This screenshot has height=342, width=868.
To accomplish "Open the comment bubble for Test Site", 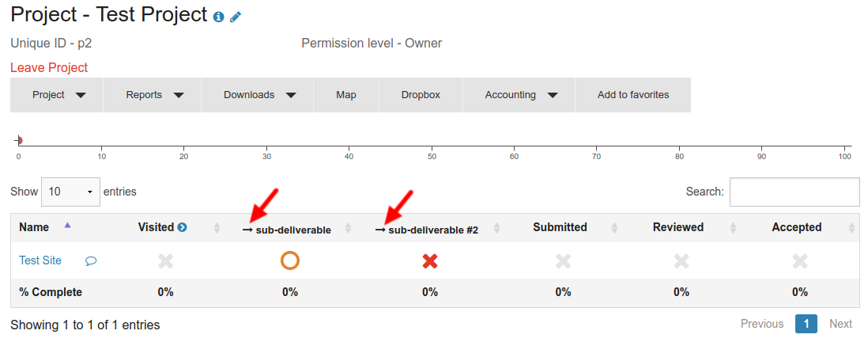I will click(91, 260).
